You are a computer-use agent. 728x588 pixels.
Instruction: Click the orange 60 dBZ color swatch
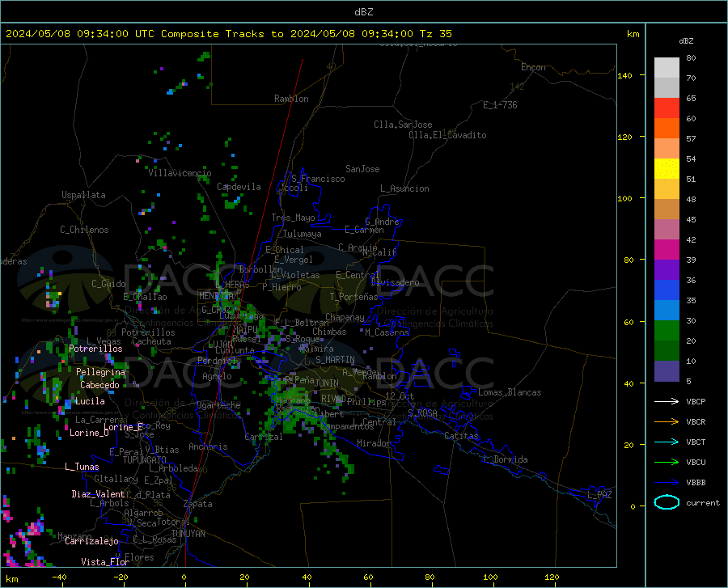coord(667,128)
